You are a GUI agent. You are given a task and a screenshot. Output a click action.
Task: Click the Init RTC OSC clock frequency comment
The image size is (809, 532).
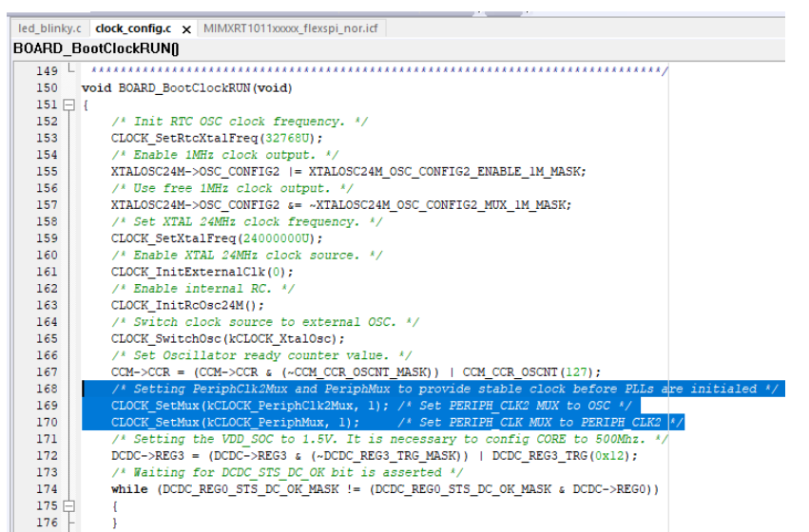[x=240, y=122]
